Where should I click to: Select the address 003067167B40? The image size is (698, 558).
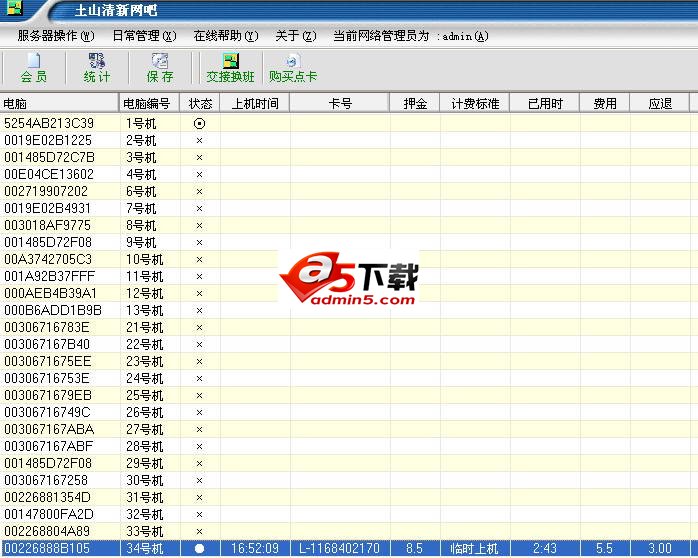pos(47,344)
